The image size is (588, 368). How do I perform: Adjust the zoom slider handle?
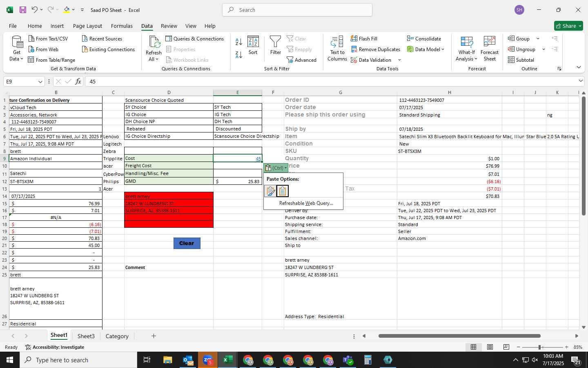point(539,347)
